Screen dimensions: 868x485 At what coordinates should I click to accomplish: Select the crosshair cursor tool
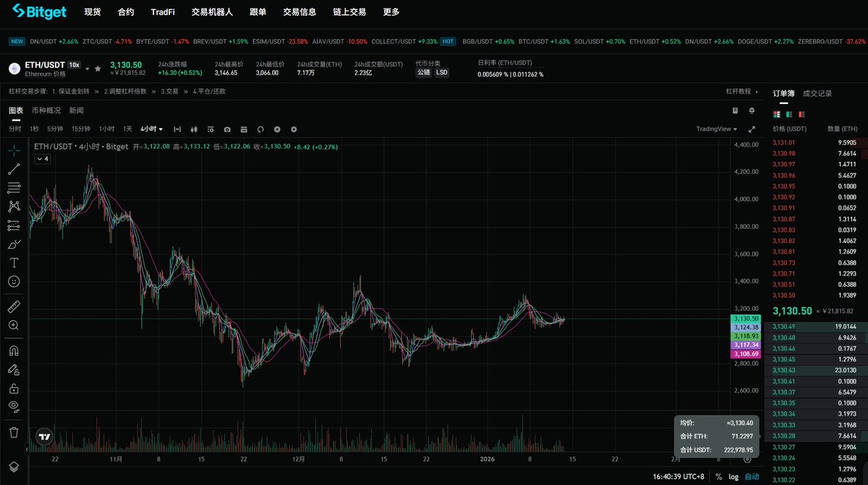tap(14, 150)
